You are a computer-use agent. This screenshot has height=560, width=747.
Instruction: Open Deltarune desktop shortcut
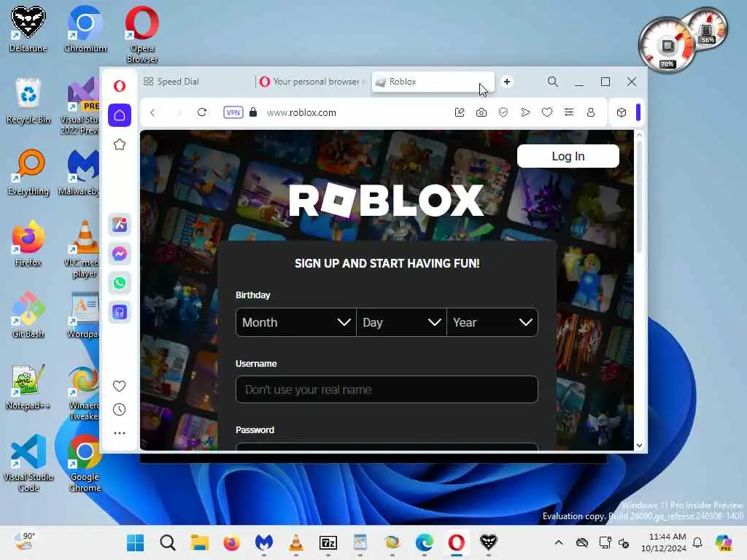point(28,28)
